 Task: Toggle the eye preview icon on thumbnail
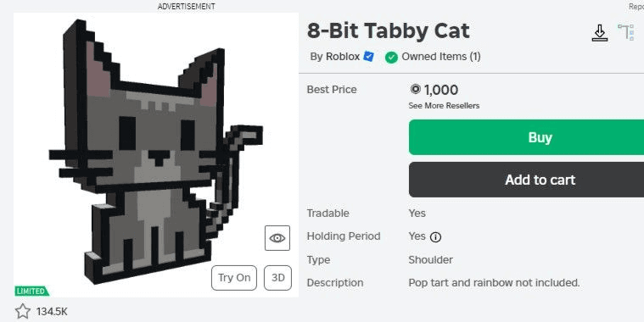click(x=277, y=238)
